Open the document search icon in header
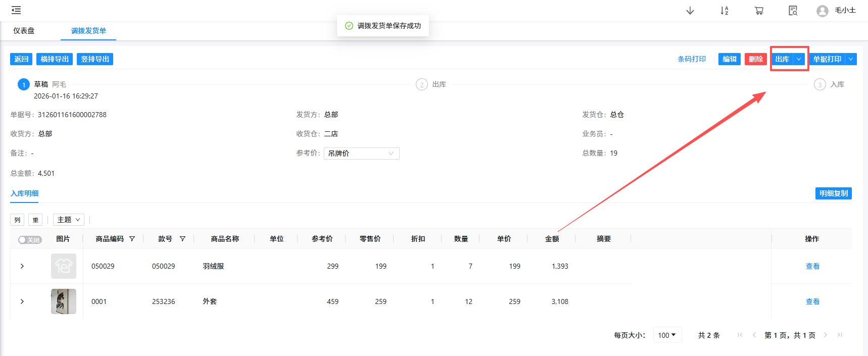Image resolution: width=868 pixels, height=356 pixels. click(x=793, y=11)
